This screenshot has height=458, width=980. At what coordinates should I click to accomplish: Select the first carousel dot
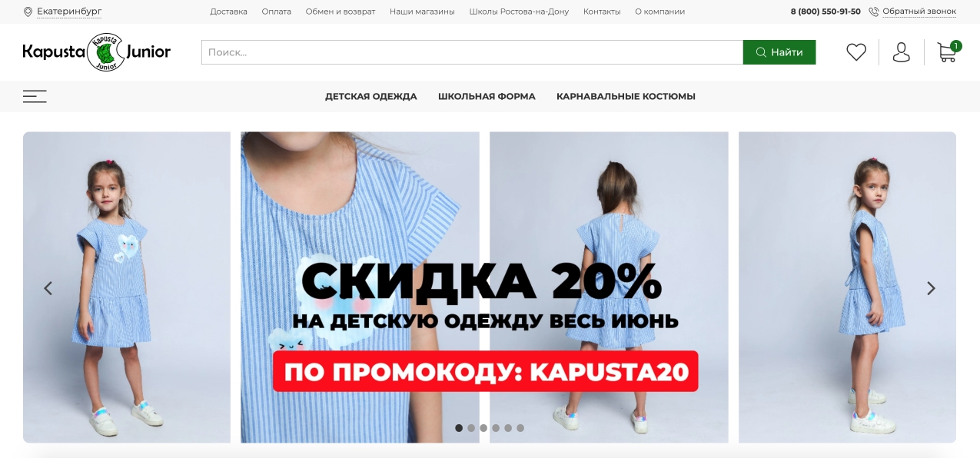(x=459, y=428)
